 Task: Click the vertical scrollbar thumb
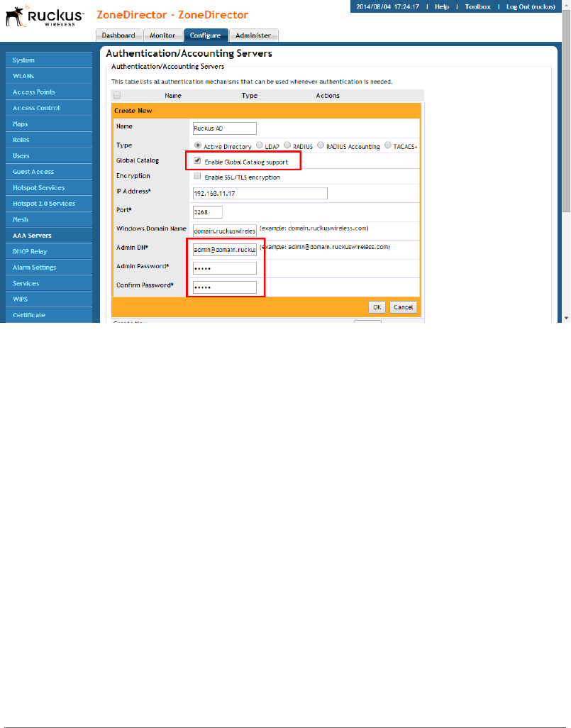[x=566, y=111]
